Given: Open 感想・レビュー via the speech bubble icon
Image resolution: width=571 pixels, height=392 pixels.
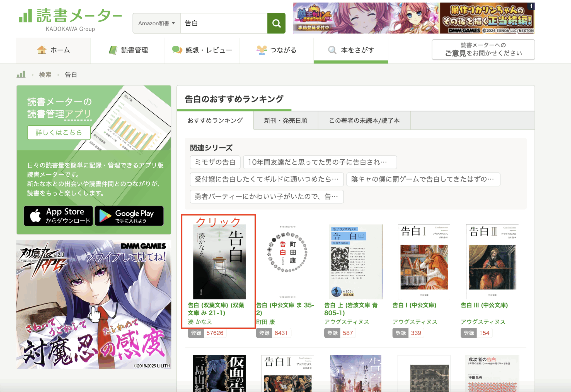Looking at the screenshot, I should [177, 50].
